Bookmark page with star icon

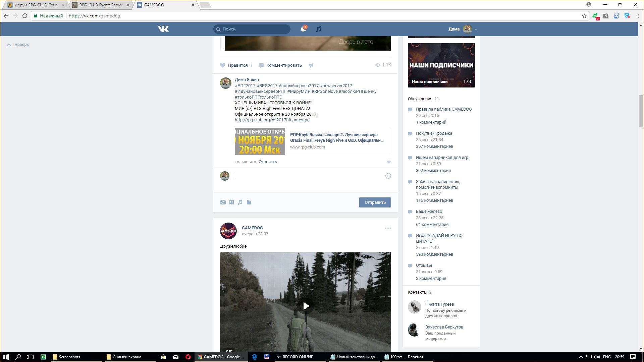584,16
